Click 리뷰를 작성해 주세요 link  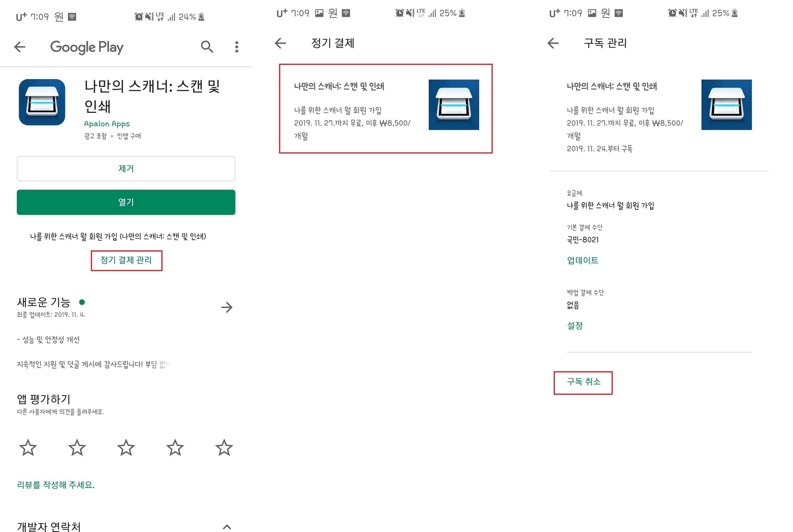click(x=56, y=485)
